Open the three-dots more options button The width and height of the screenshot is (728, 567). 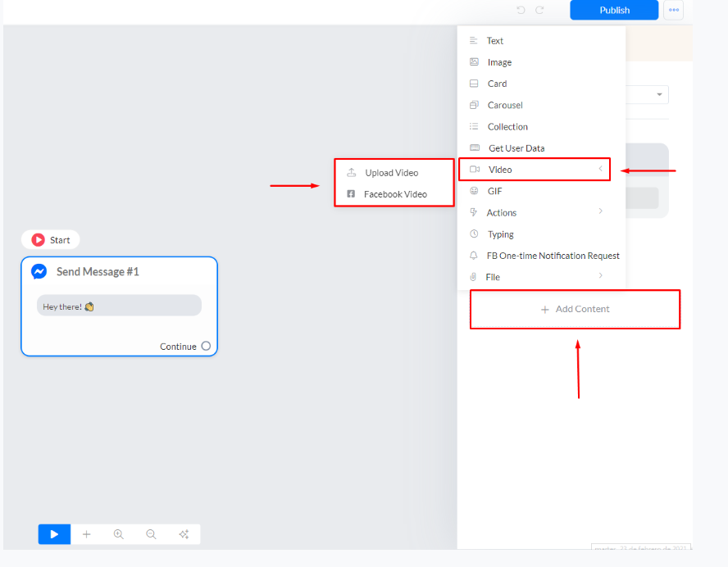pyautogui.click(x=674, y=10)
